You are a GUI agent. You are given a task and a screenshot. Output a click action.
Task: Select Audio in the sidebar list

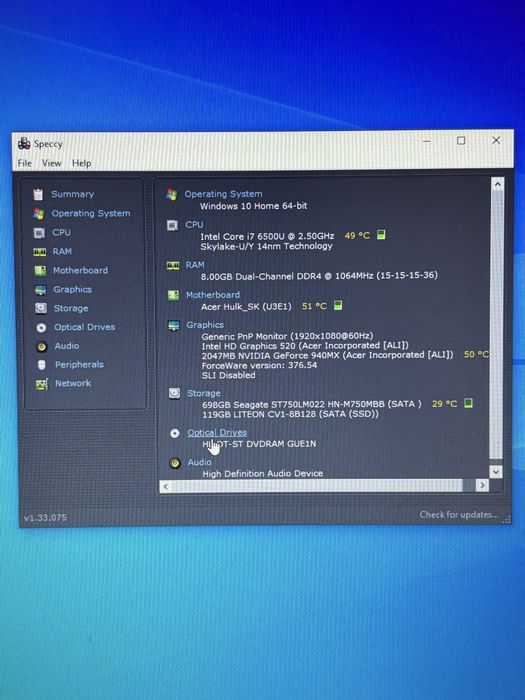click(67, 346)
